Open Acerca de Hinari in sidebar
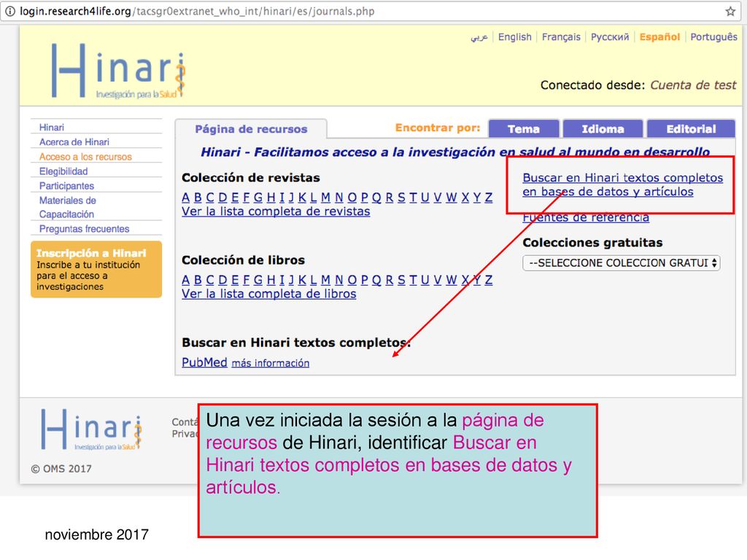Viewport: 747px width, 560px height. coord(74,142)
